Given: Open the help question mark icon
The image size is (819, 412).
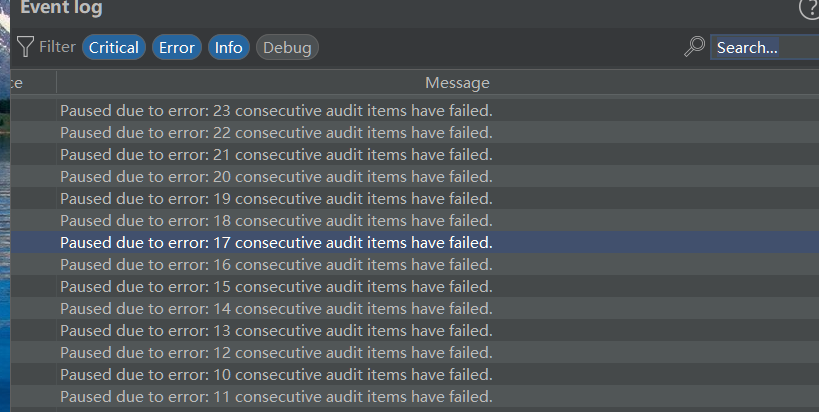Looking at the screenshot, I should coord(809,9).
